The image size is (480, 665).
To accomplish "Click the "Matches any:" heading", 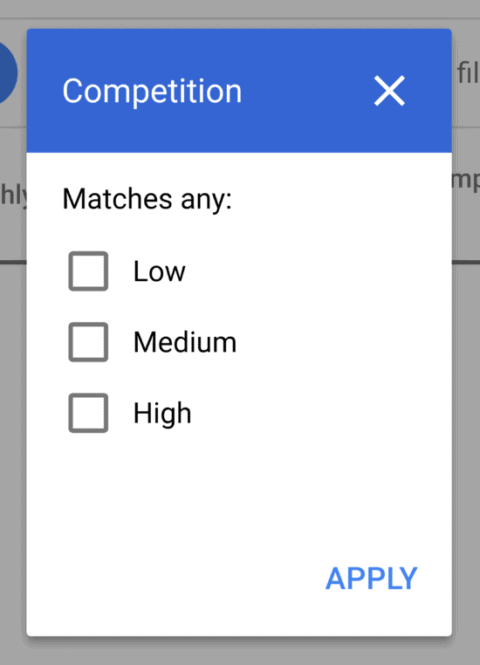I will [147, 199].
